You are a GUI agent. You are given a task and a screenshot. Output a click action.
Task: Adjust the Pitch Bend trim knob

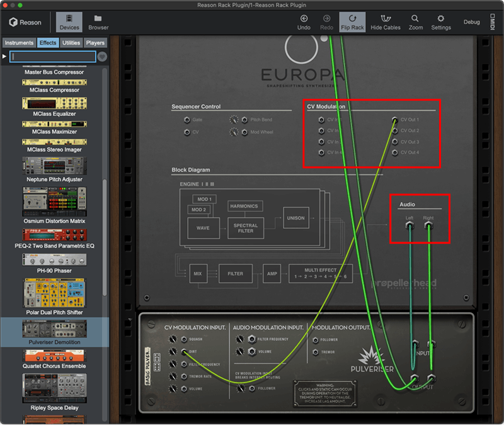pos(234,120)
